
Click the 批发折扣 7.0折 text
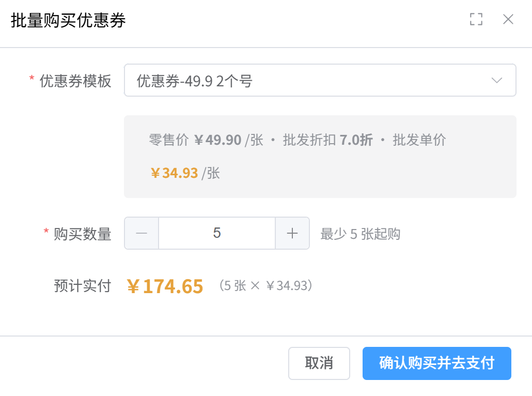coord(328,140)
